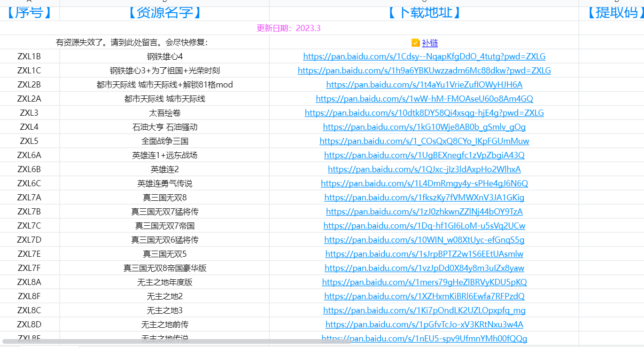
Task: Open the 真三国无双5 download link
Action: tap(424, 254)
